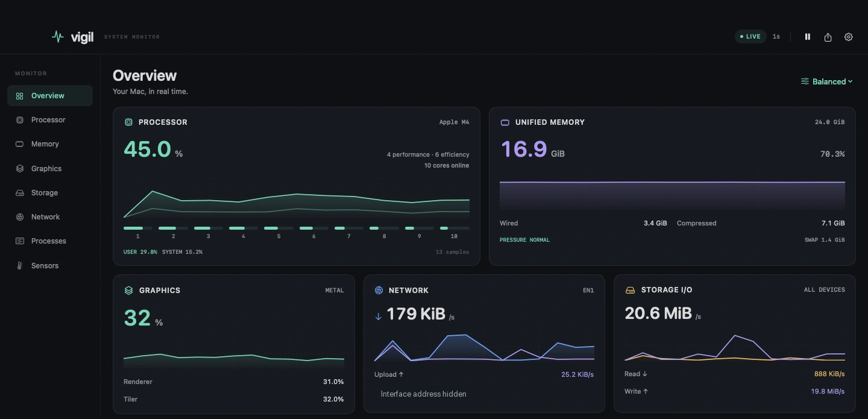Click the NETWORK card globe icon
868x419 pixels.
[x=379, y=291]
